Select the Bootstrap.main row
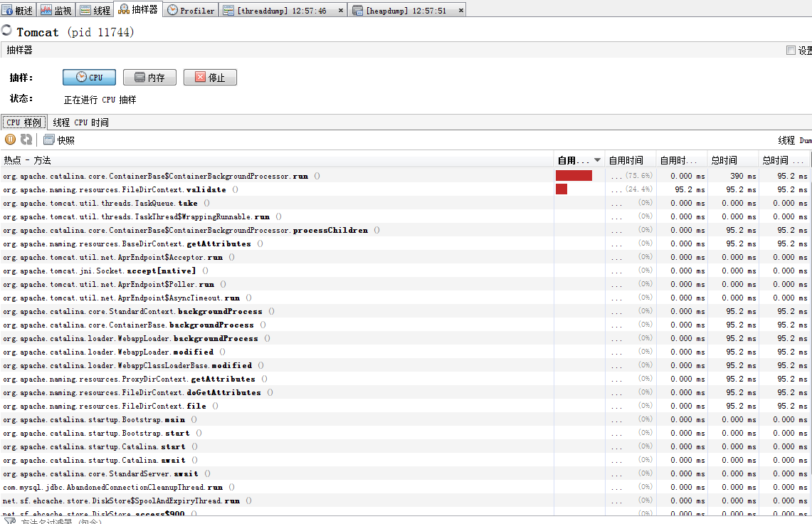 pos(406,419)
